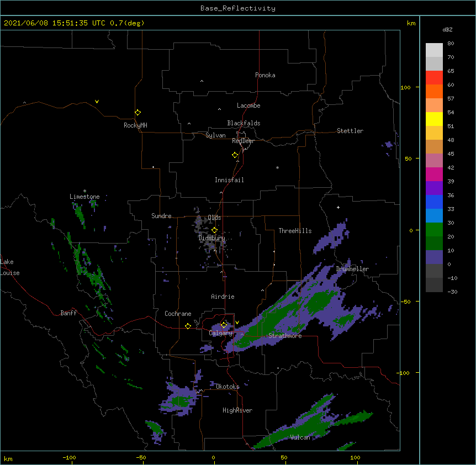Click the timestamp 2021/06/08 15:51:35 UTC
Image resolution: width=476 pixels, height=465 pixels.
click(x=54, y=23)
